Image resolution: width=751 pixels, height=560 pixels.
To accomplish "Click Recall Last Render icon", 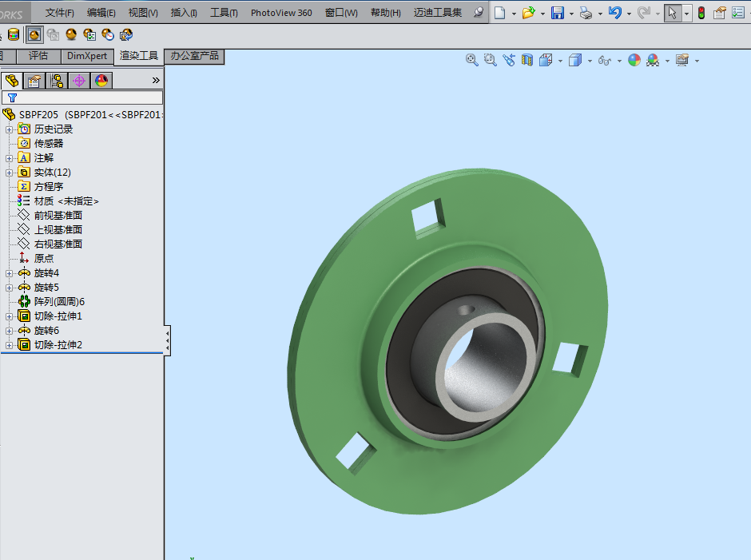I will pos(126,34).
